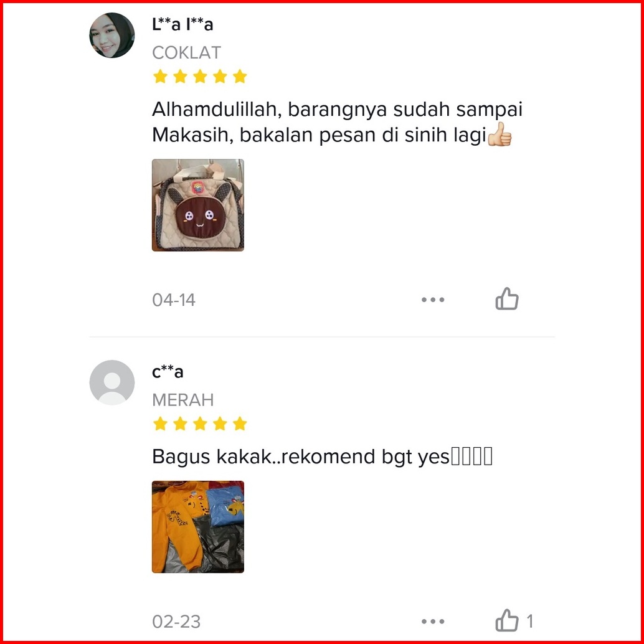This screenshot has height=644, width=644.
Task: Click the thumbs-up emoji after 'sinih lagi'
Action: point(500,135)
